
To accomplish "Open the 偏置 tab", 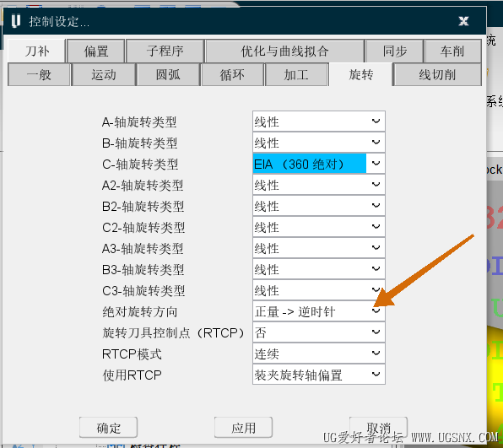I will [96, 51].
